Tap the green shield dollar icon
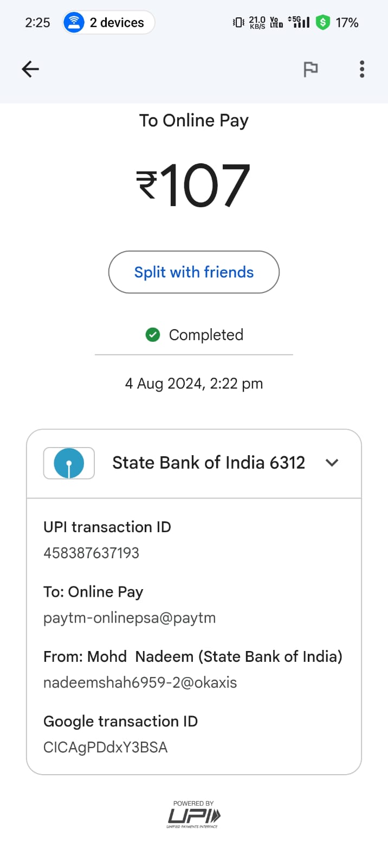The image size is (388, 868). click(323, 22)
